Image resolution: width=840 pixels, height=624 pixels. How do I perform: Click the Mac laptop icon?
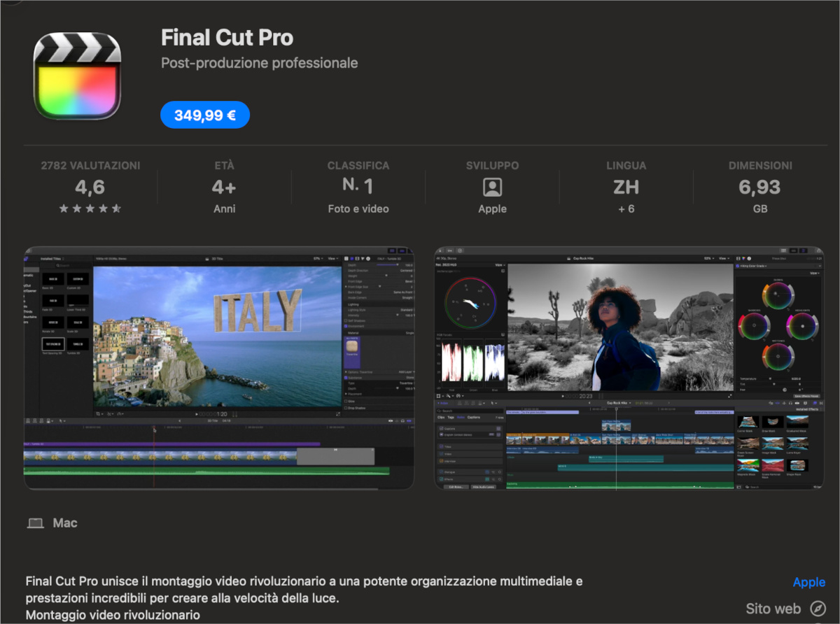(35, 523)
